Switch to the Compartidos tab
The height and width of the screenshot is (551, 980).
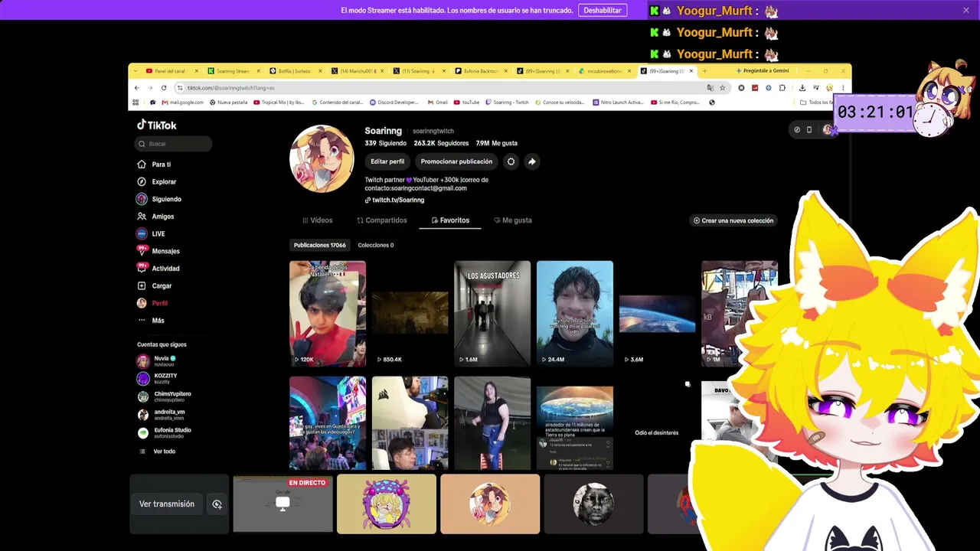382,220
